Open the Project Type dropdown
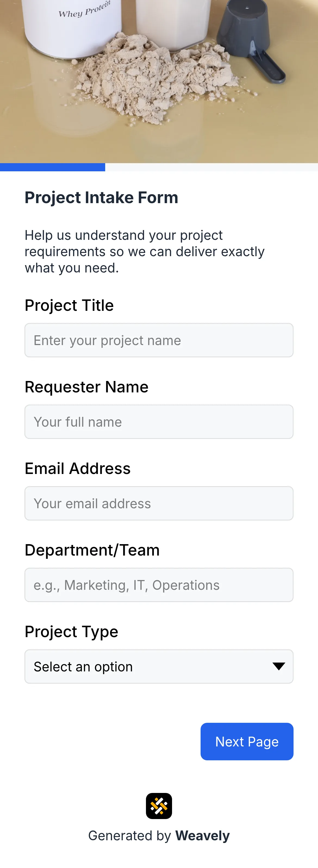 159,666
